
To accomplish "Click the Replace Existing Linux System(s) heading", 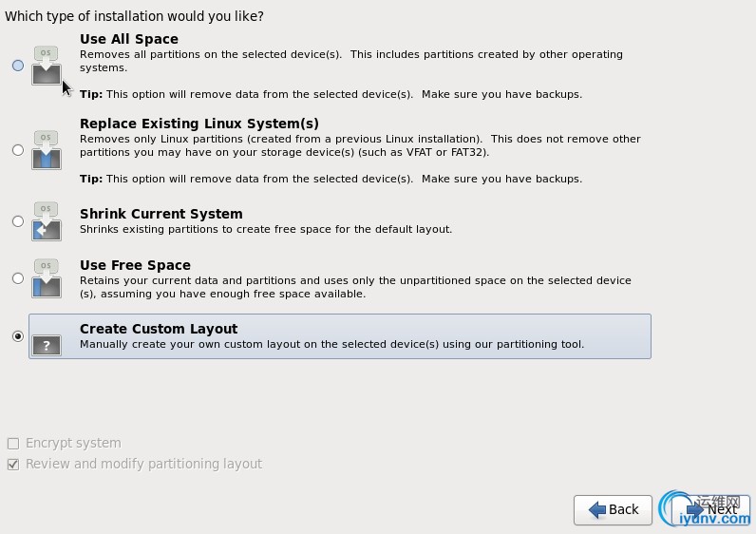I will [x=199, y=124].
